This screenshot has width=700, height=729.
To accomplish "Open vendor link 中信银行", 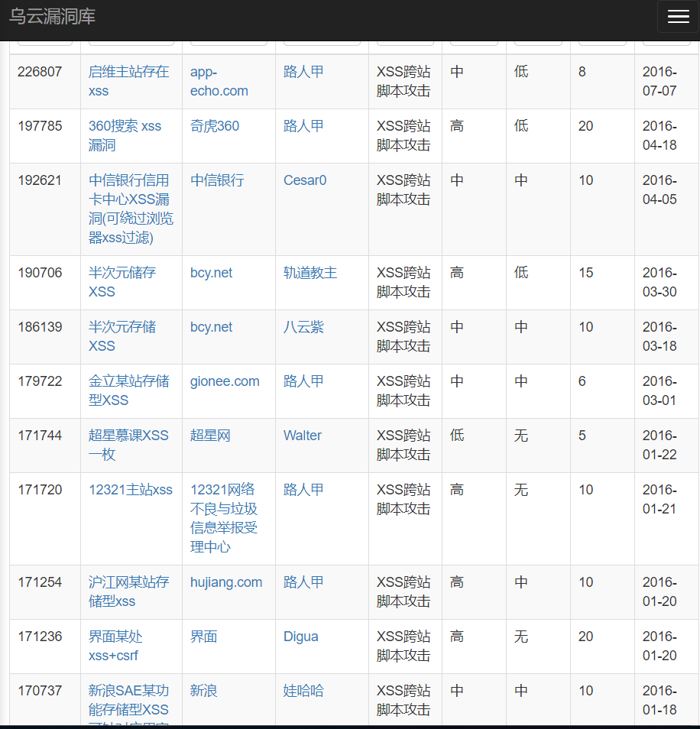I will point(217,180).
